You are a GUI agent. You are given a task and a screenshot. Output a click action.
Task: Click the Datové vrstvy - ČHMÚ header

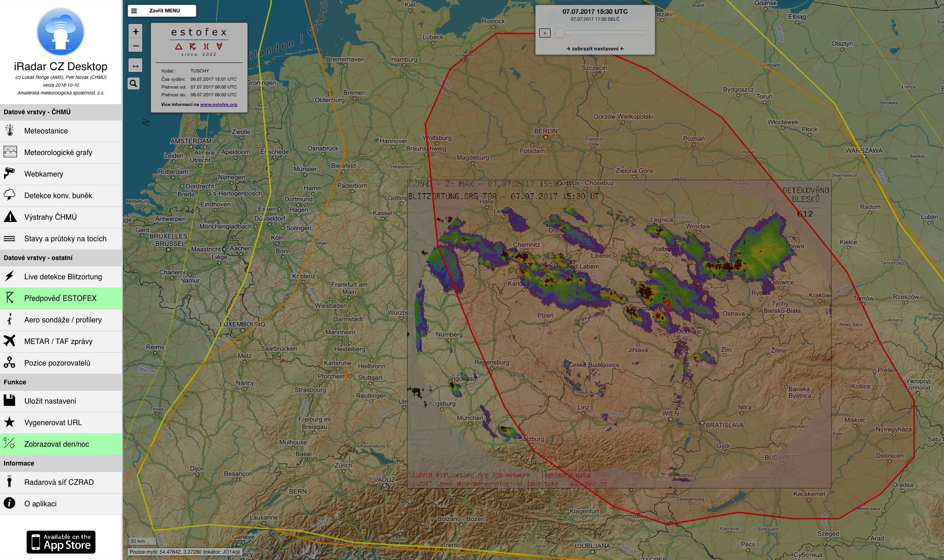point(61,112)
